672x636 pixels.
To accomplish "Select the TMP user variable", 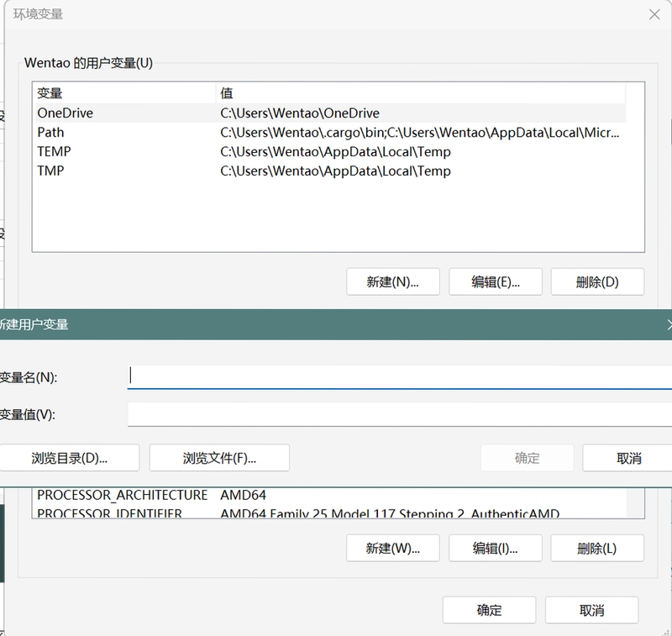I will 330,171.
